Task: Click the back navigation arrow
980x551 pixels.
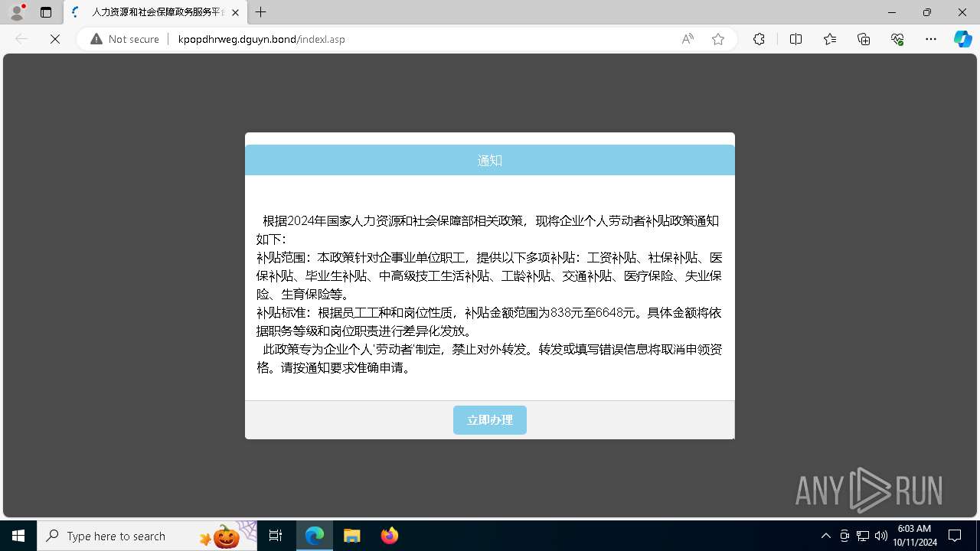Action: click(21, 39)
